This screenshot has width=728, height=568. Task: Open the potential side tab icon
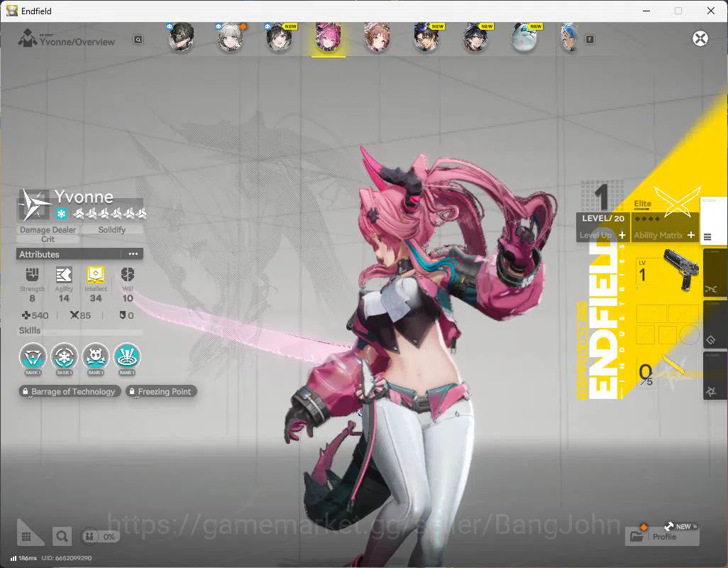(711, 391)
